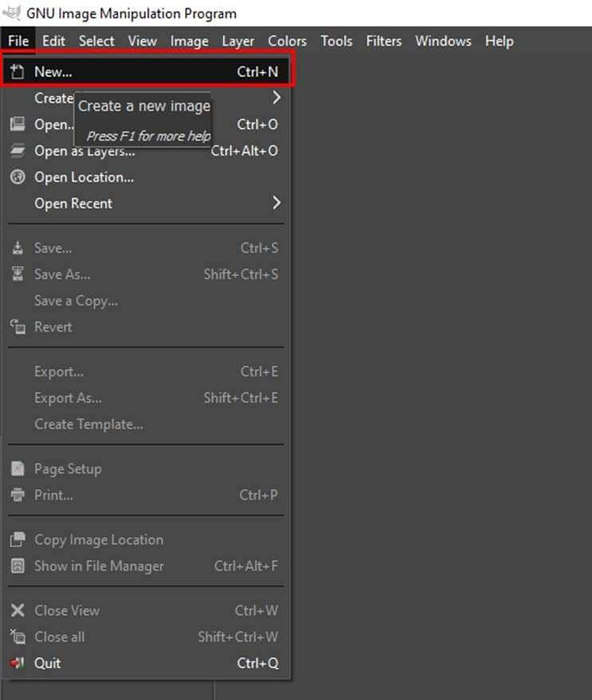Click the 'GNU Image Manipulation Program' title text
592x700 pixels.
[132, 14]
